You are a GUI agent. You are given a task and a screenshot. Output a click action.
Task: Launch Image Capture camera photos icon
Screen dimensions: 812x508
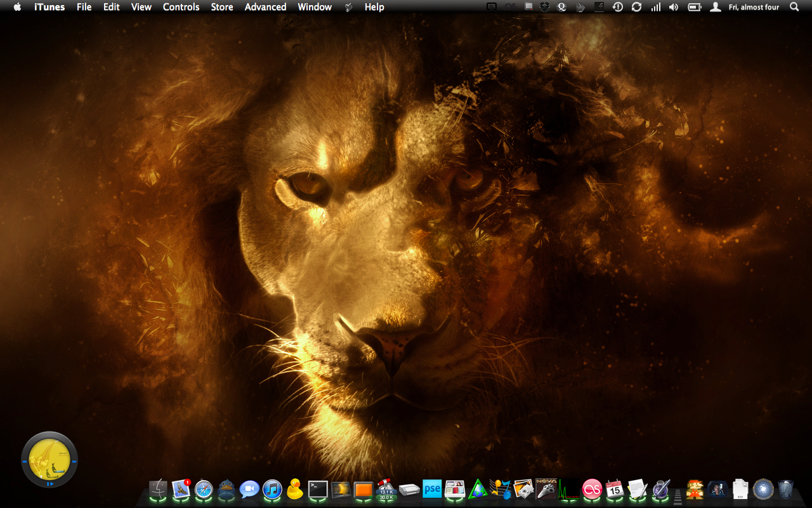[523, 489]
